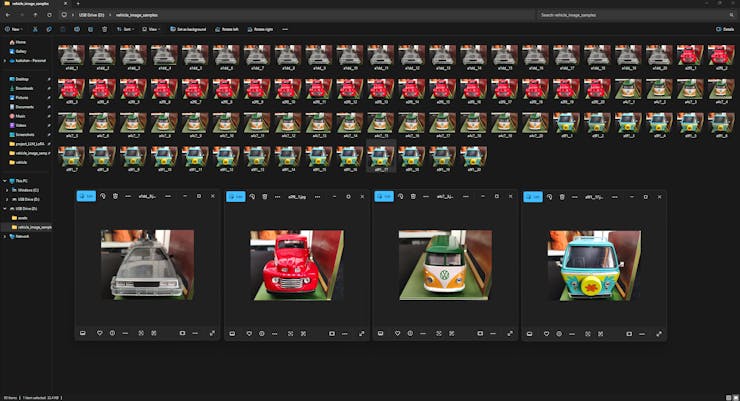Favorite the green VW van photo with heart
740x401 pixels.
tap(397, 334)
